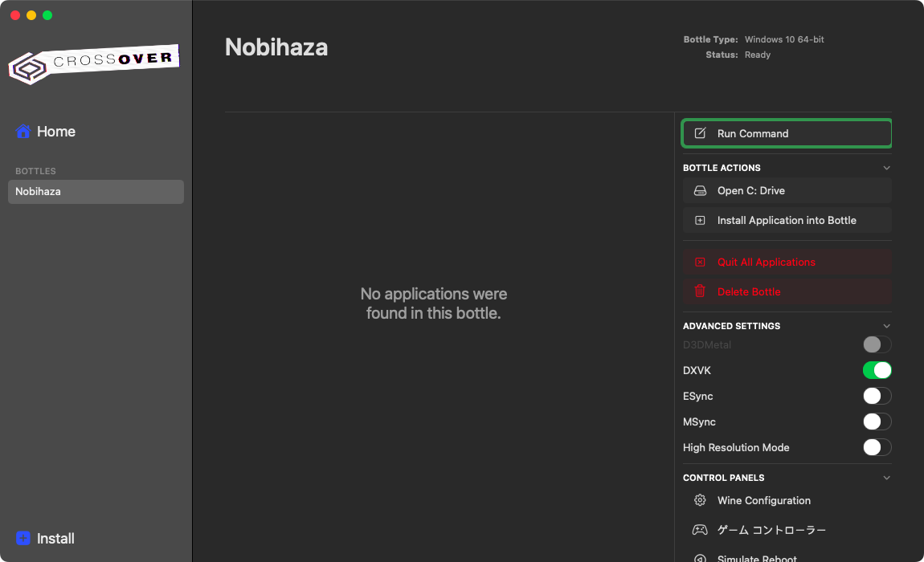Click the Quit All Applications red icon
The width and height of the screenshot is (924, 562).
click(x=700, y=263)
